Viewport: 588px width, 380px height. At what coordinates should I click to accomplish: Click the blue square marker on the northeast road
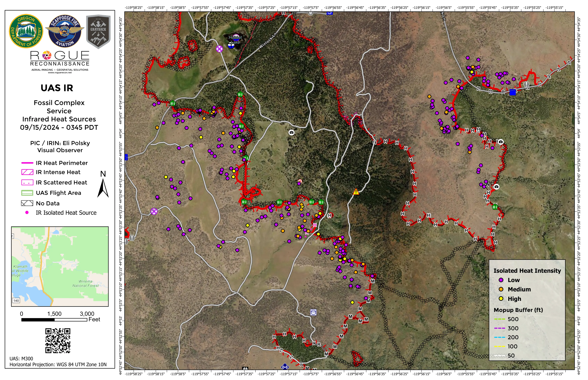click(x=513, y=92)
